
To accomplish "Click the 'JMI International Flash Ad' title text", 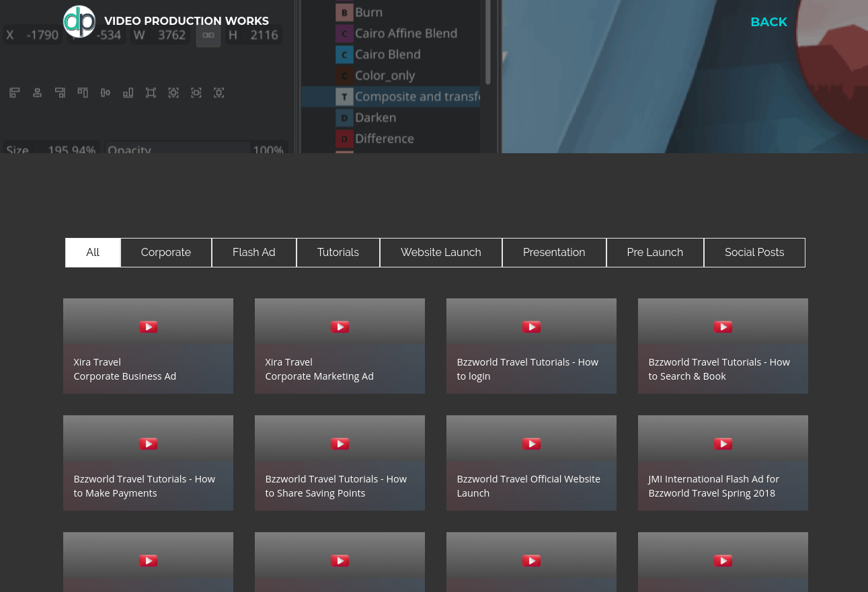I will (713, 486).
